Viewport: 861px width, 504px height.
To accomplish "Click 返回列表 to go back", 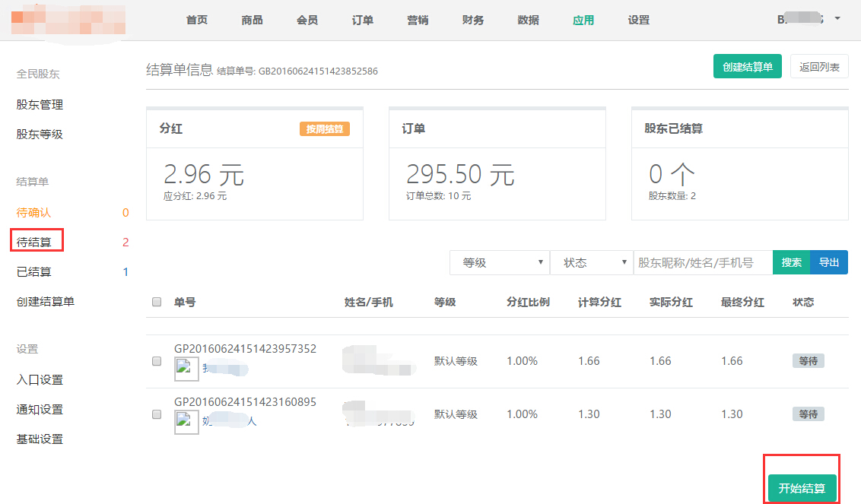I will [x=819, y=67].
